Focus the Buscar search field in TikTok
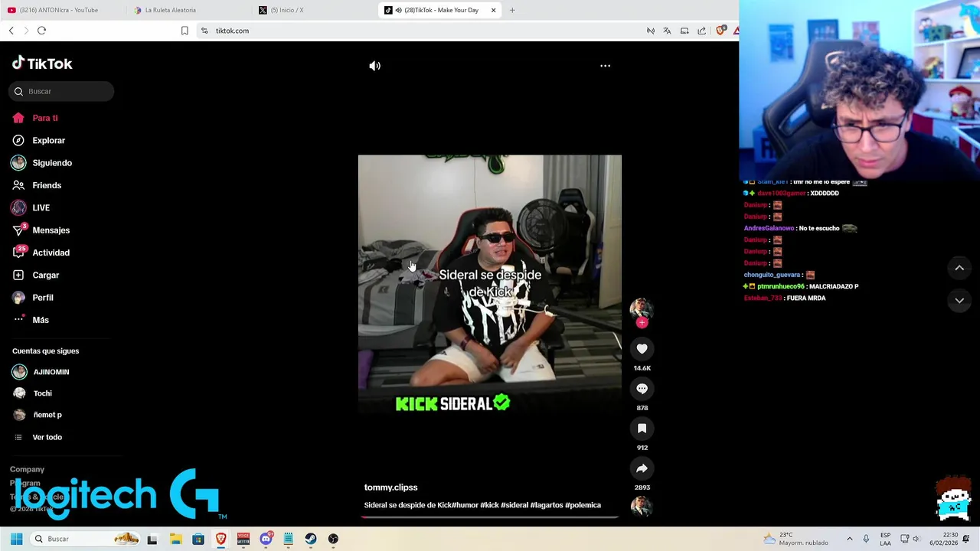The width and height of the screenshot is (980, 551). [62, 91]
